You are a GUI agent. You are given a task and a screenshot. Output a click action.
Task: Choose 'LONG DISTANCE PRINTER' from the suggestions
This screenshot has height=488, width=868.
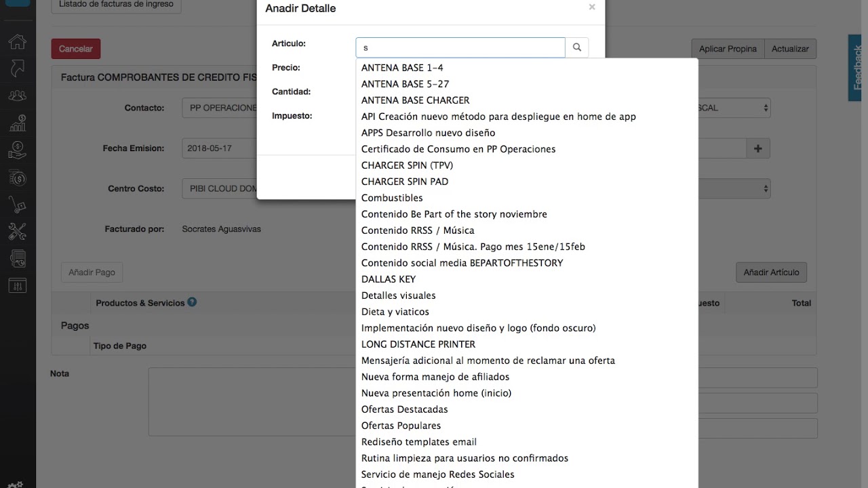(418, 344)
